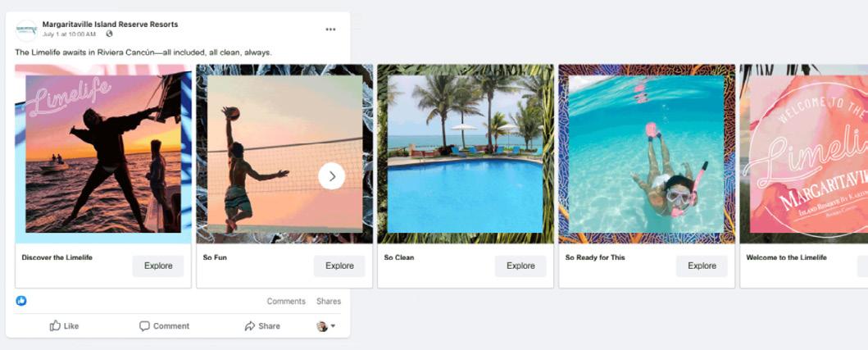
Task: Open the comment-as profile switcher dropdown
Action: [x=326, y=326]
